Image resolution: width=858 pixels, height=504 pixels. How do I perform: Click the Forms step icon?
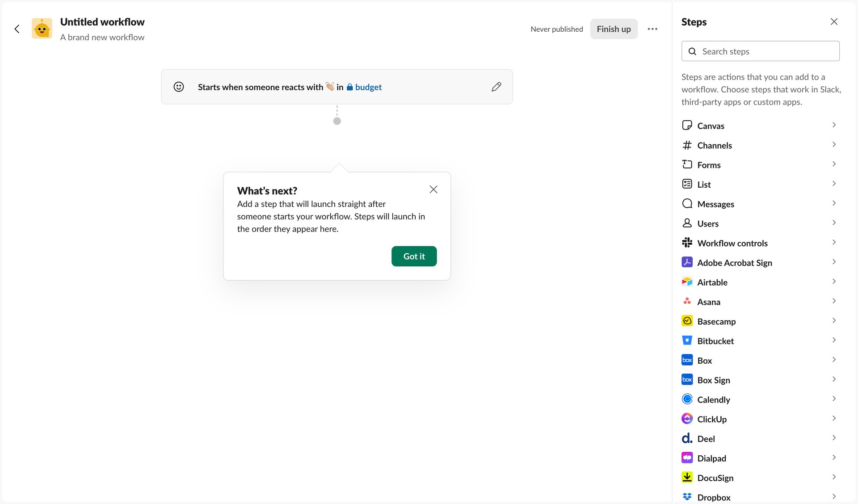pos(687,164)
